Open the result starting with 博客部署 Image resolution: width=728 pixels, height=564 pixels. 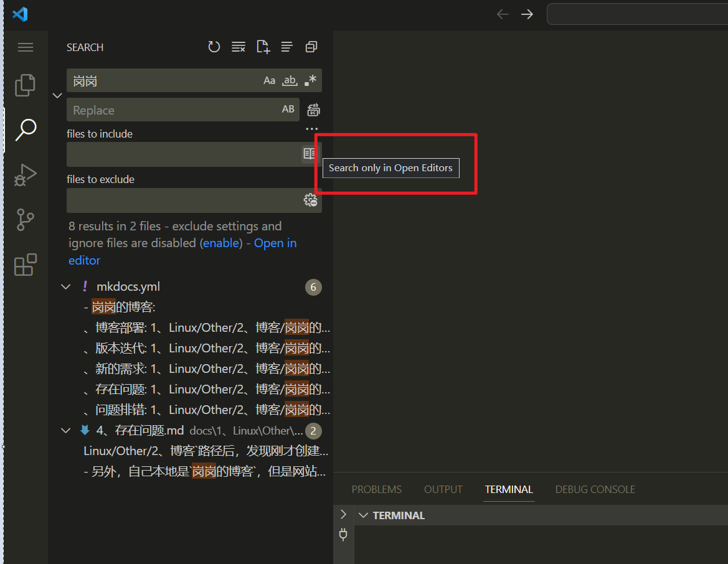191,327
